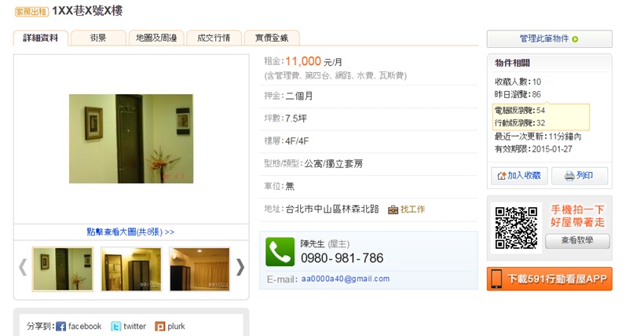The image size is (644, 336).
Task: Show previous photo thumbnails with left chevron
Action: pos(23,268)
